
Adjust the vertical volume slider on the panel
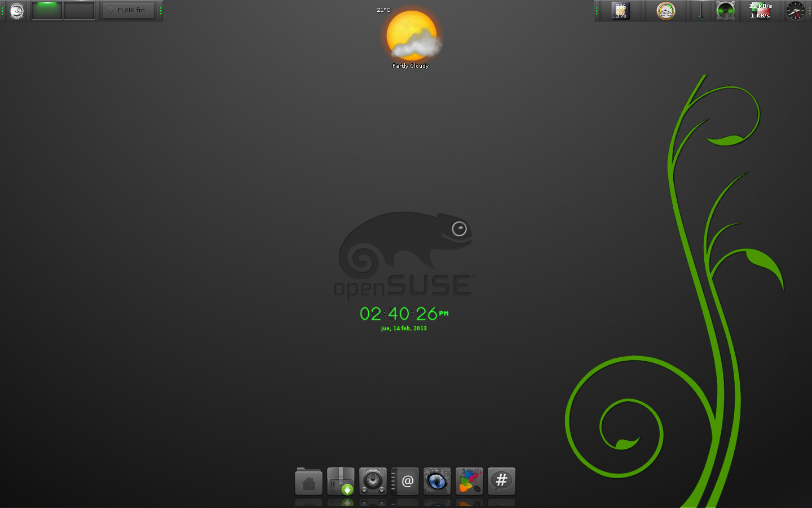pos(701,11)
